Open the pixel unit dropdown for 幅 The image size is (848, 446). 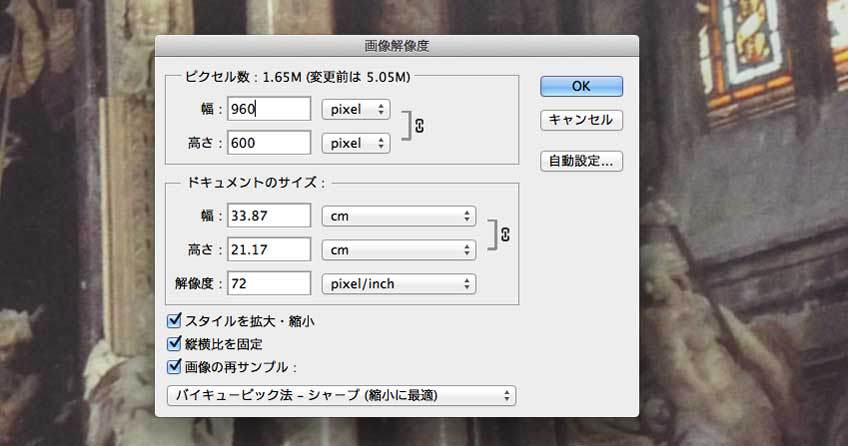tap(356, 110)
